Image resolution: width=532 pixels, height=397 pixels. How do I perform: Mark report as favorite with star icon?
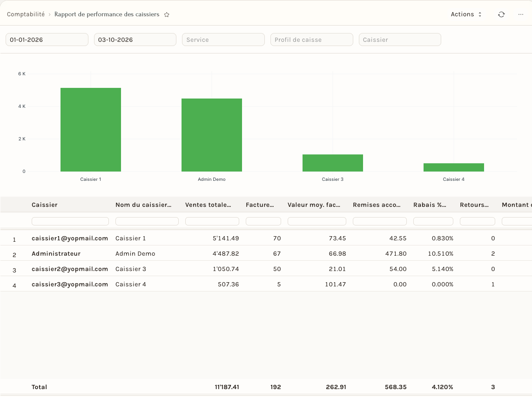click(167, 14)
